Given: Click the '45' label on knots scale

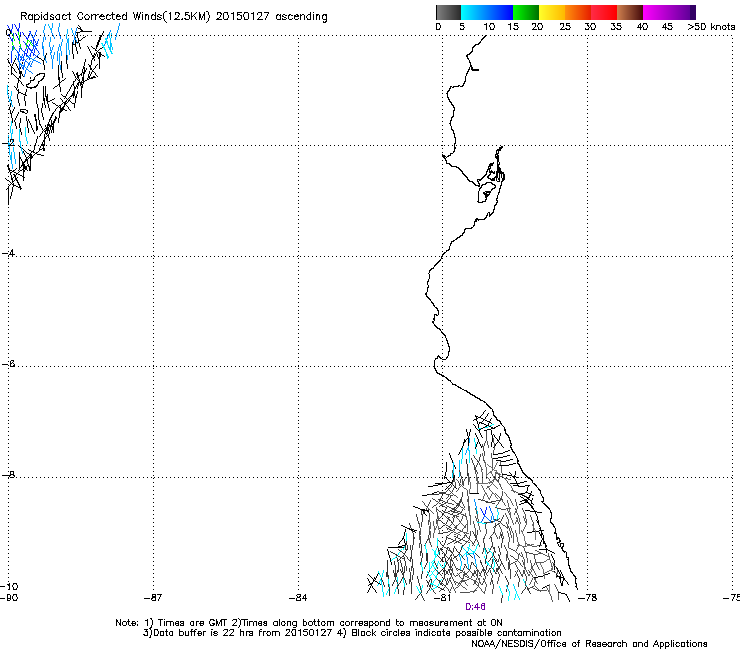Looking at the screenshot, I should [667, 27].
